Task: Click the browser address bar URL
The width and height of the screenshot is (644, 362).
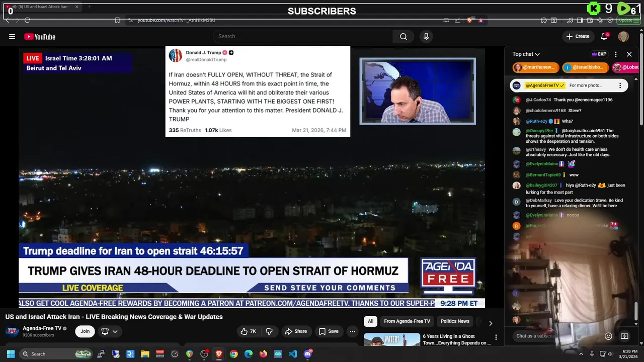Action: (176, 20)
